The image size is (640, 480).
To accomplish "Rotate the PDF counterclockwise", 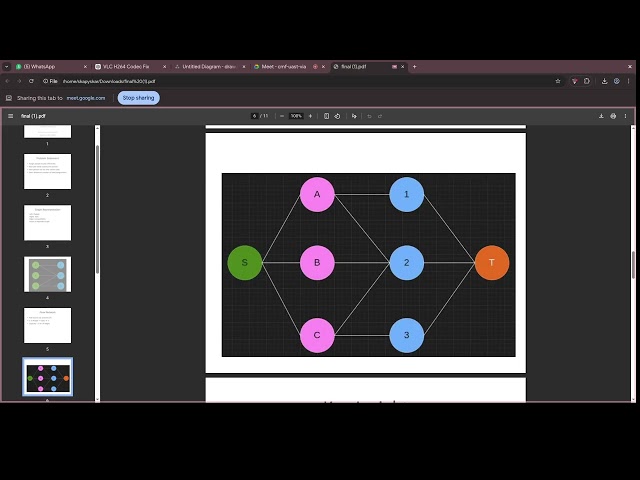I will pos(337,116).
